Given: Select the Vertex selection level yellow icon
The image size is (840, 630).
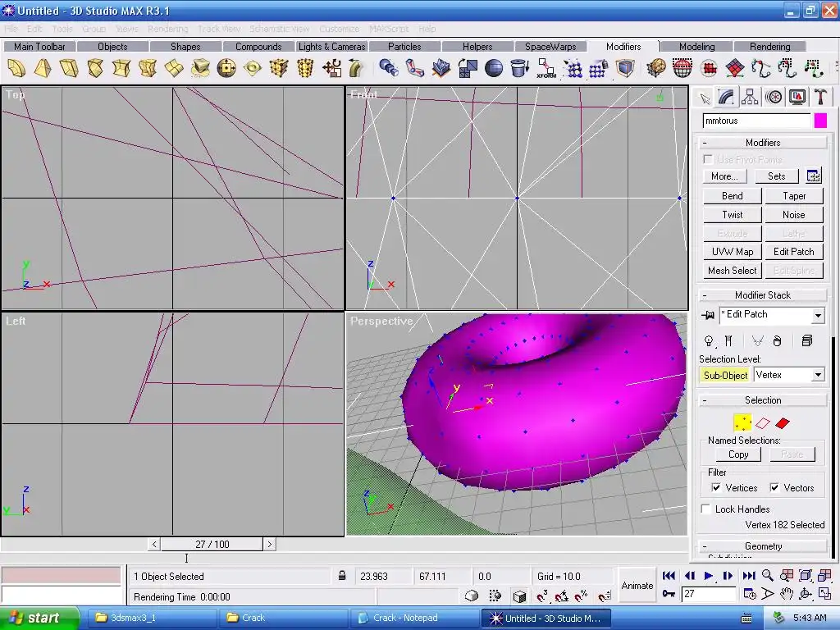Looking at the screenshot, I should coord(742,422).
